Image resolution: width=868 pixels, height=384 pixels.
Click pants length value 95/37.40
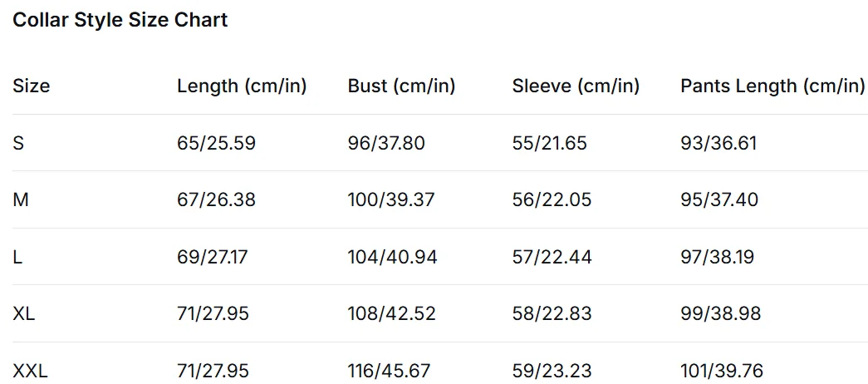point(718,199)
